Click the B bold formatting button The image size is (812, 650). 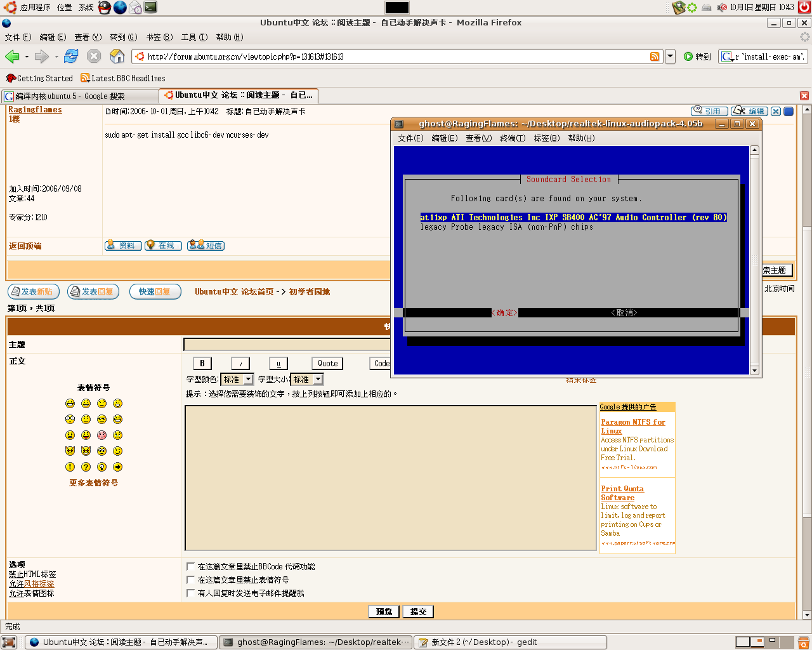[202, 364]
